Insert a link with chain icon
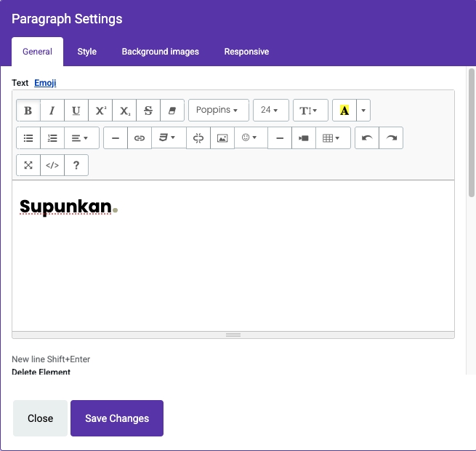476x451 pixels. (x=140, y=138)
